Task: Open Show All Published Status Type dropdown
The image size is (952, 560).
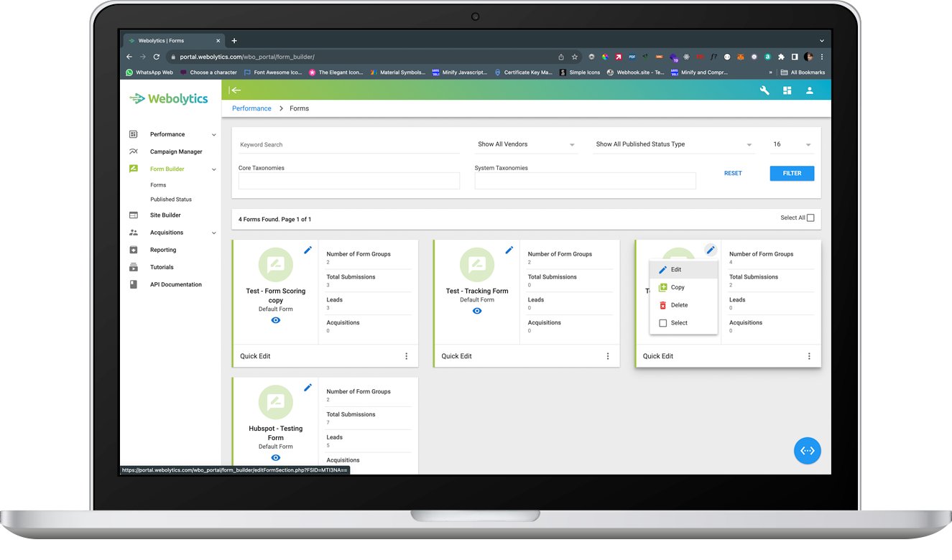Action: (x=673, y=144)
